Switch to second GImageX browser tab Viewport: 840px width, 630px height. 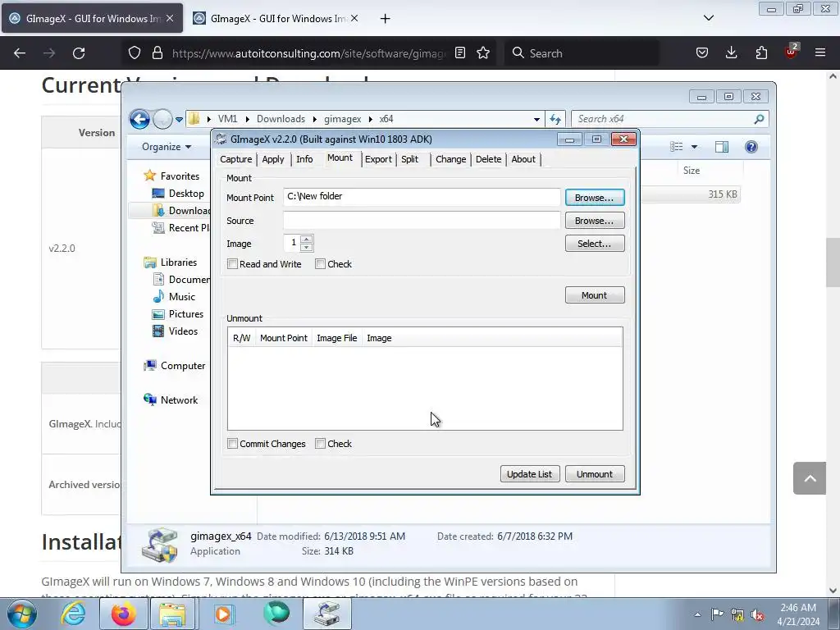click(276, 19)
